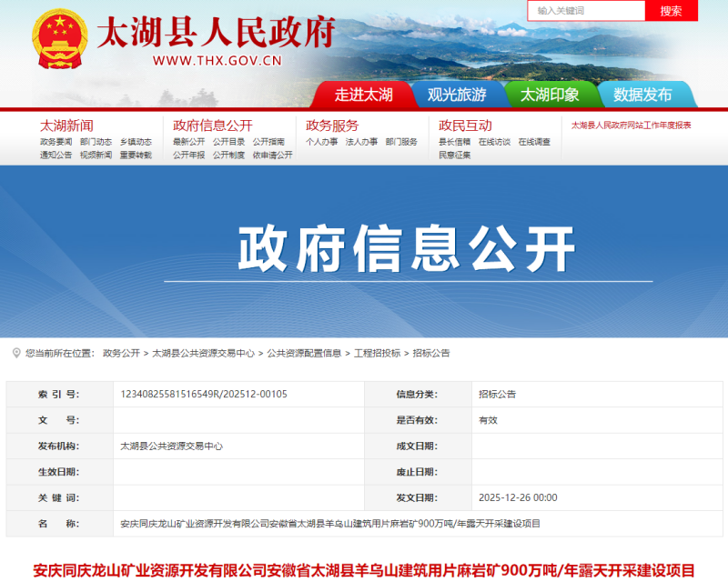Open the 走进太湖 tab
Viewport: 728px width, 582px height.
362,95
